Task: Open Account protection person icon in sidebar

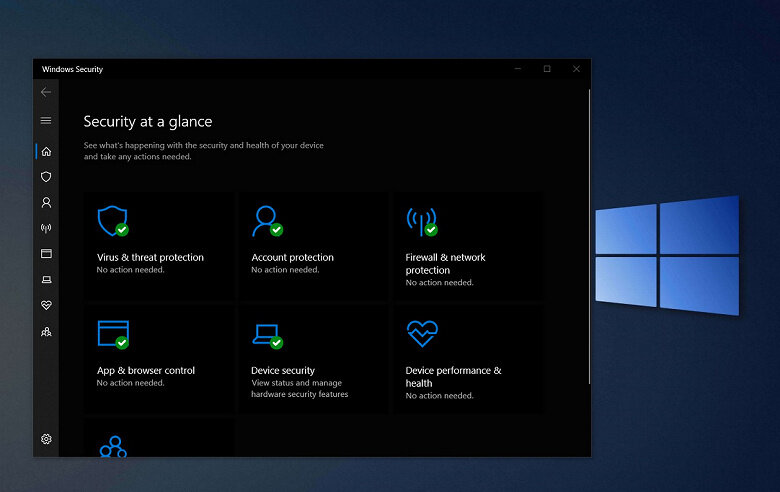Action: click(x=46, y=202)
